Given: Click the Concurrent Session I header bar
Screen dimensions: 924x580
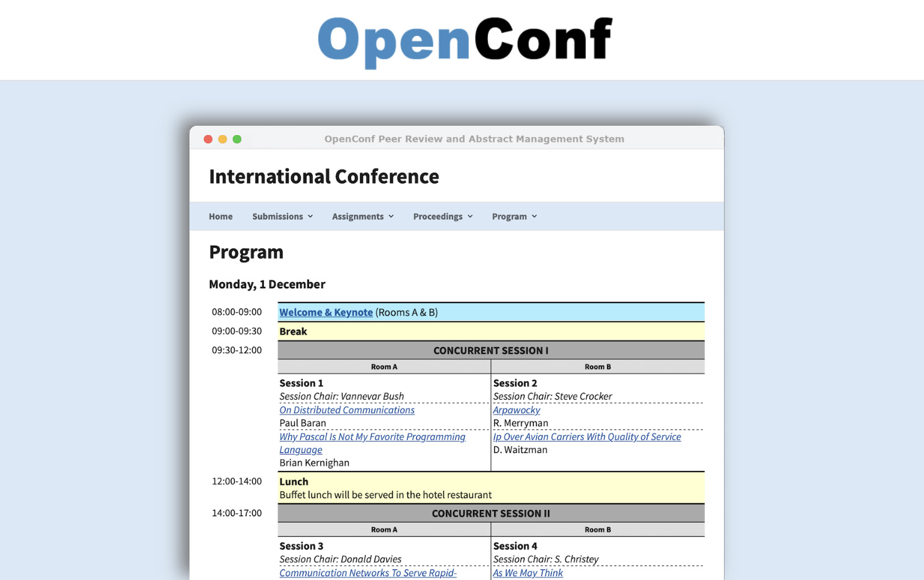Looking at the screenshot, I should (x=490, y=350).
